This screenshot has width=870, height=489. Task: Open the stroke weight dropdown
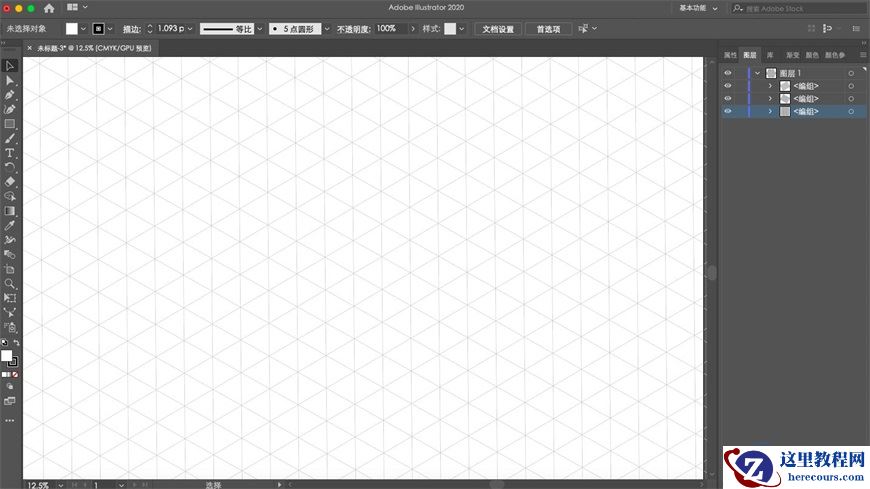coord(190,28)
